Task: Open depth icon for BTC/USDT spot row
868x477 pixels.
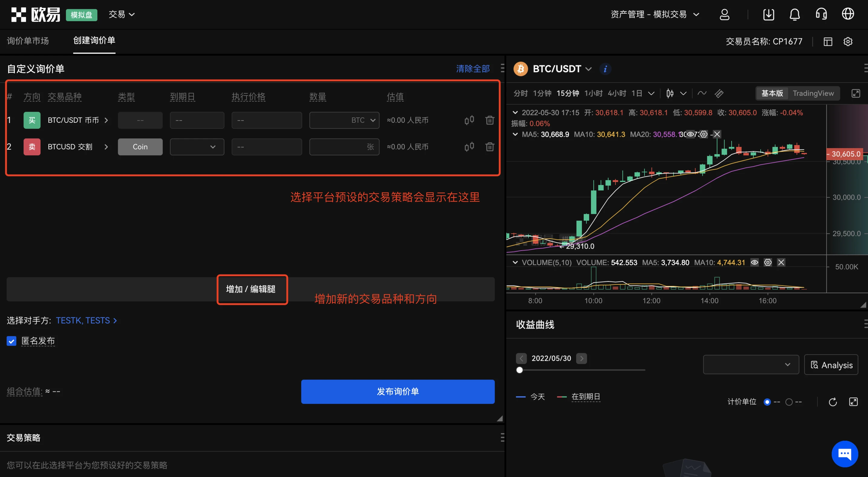Action: click(469, 120)
